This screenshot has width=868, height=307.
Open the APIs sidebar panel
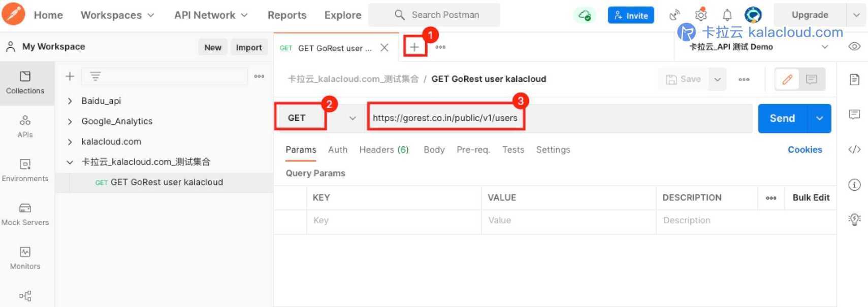pos(25,126)
